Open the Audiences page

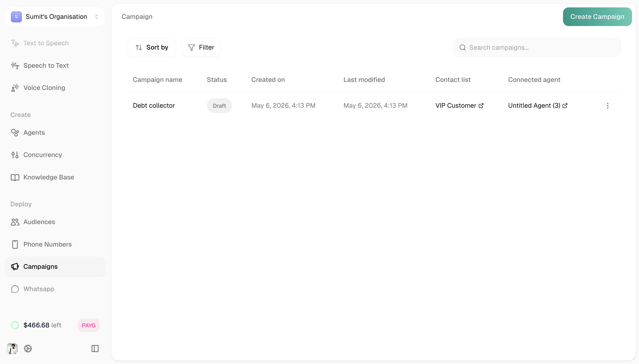tap(55, 222)
